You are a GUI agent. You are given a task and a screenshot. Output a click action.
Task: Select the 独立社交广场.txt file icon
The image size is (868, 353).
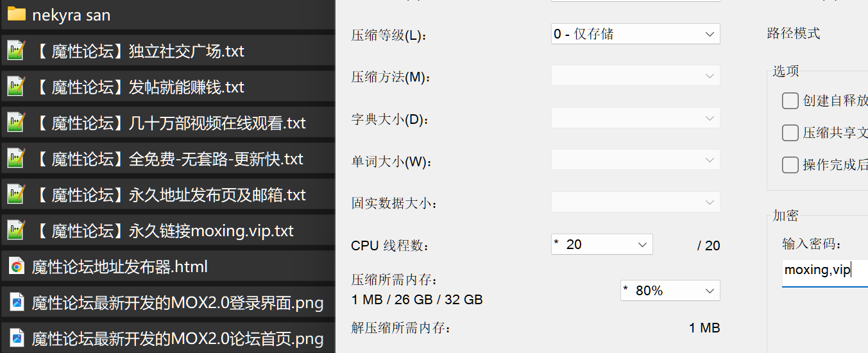16,51
